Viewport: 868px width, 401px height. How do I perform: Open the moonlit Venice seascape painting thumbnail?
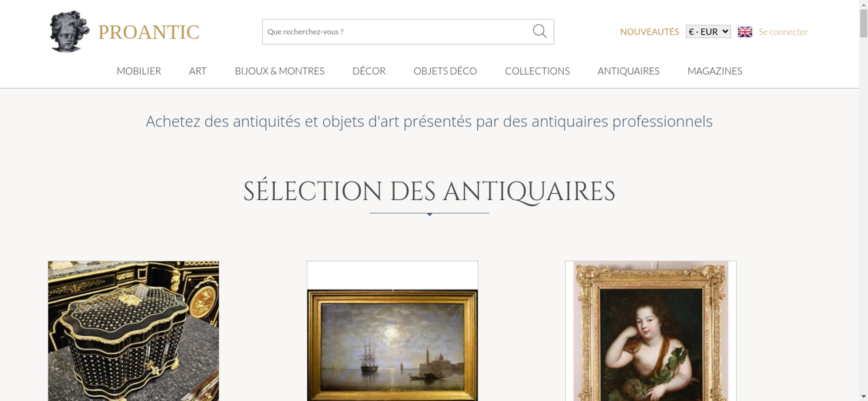coord(392,331)
